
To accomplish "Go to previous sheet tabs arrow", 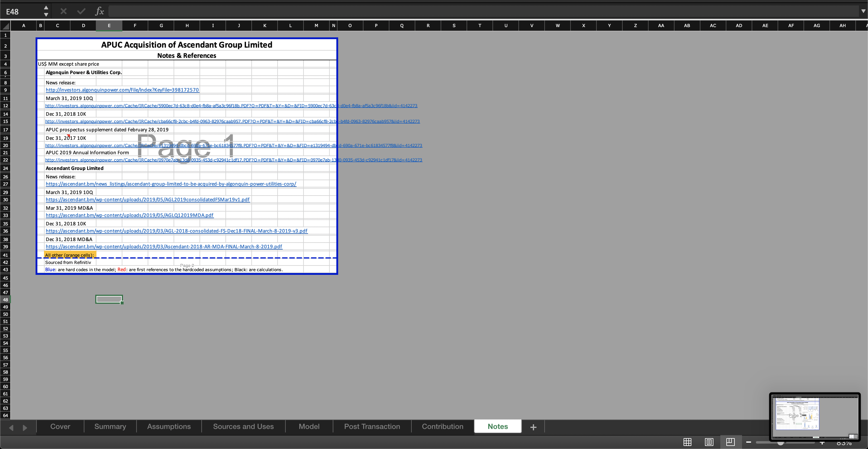I will click(x=11, y=427).
